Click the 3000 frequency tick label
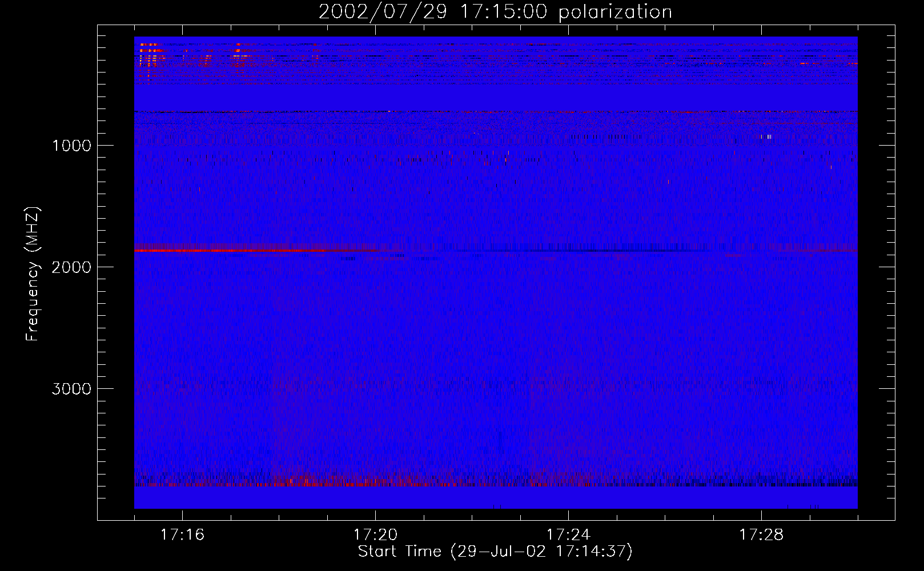This screenshot has height=571, width=924. pyautogui.click(x=72, y=389)
